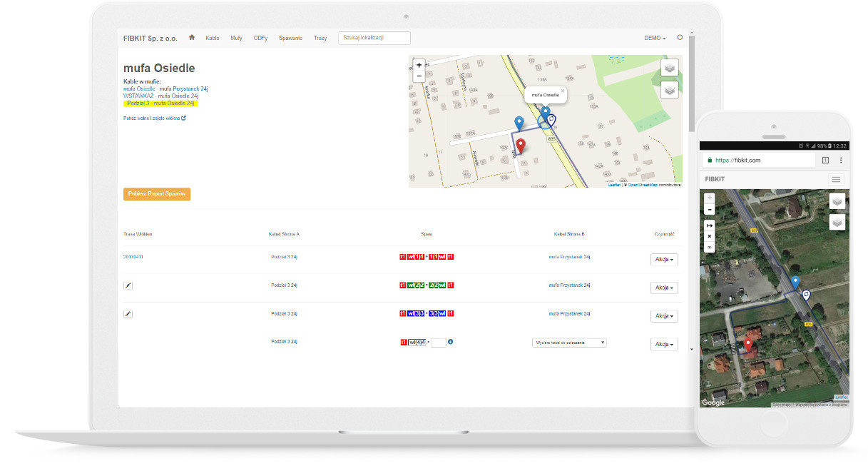Click the 'Trasa Włókien' column header
Image resolution: width=868 pixels, height=476 pixels.
click(x=138, y=234)
